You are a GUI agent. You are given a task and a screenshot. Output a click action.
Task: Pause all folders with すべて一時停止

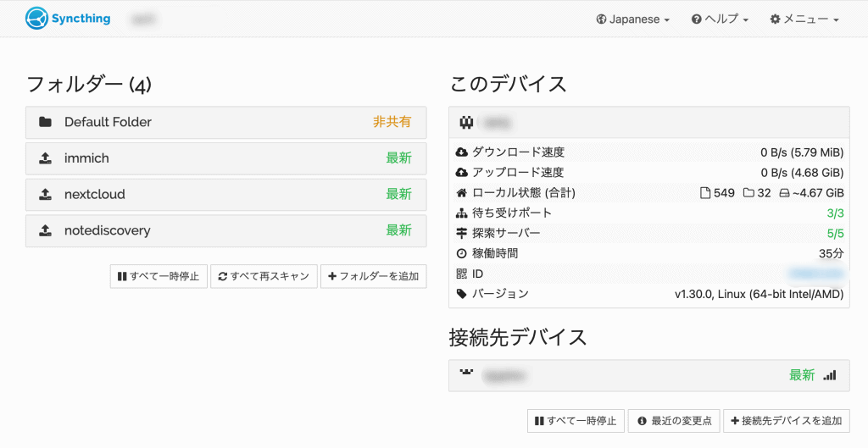[x=159, y=277]
